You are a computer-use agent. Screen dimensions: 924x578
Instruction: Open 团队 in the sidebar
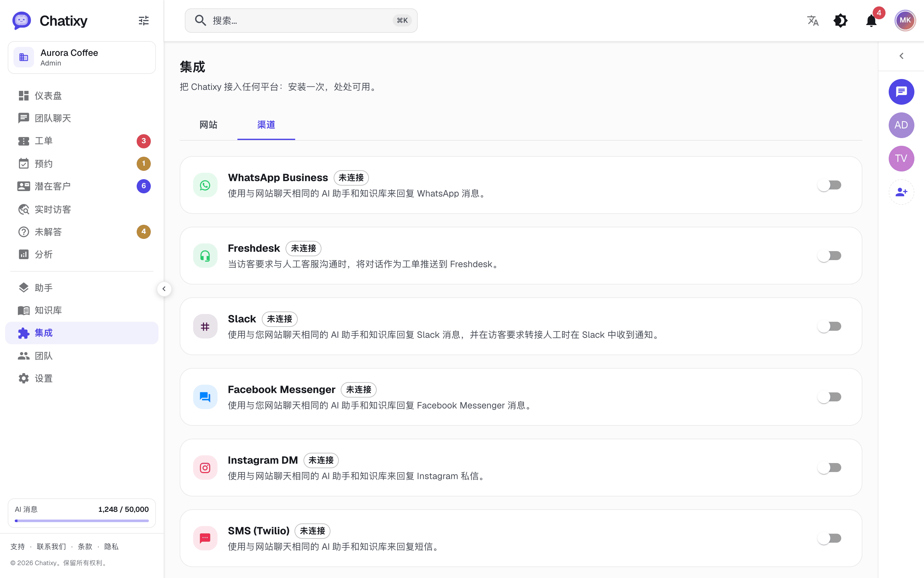pyautogui.click(x=82, y=356)
